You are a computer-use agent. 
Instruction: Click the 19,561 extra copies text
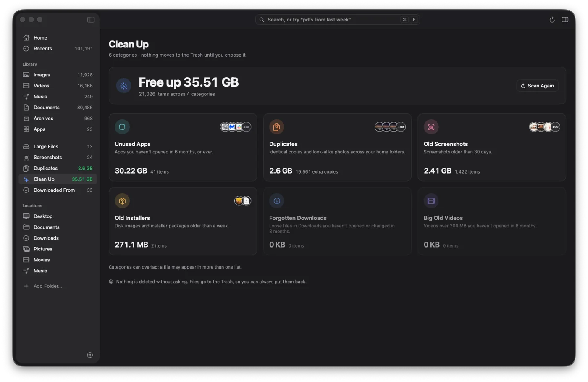coord(317,172)
